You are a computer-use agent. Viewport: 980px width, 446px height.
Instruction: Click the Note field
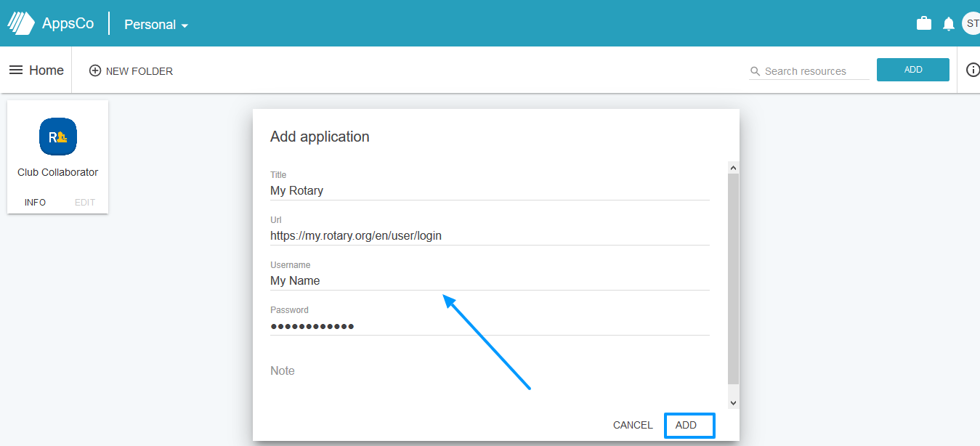490,370
